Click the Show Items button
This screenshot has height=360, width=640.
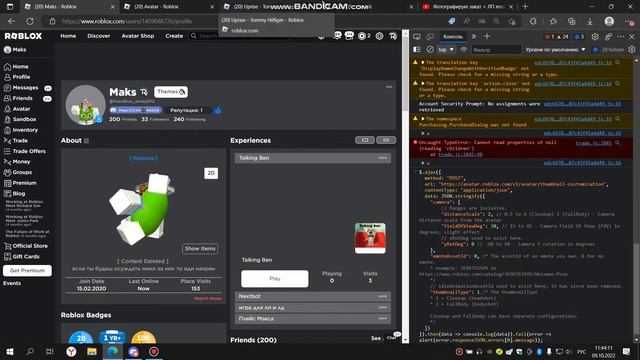[200, 249]
